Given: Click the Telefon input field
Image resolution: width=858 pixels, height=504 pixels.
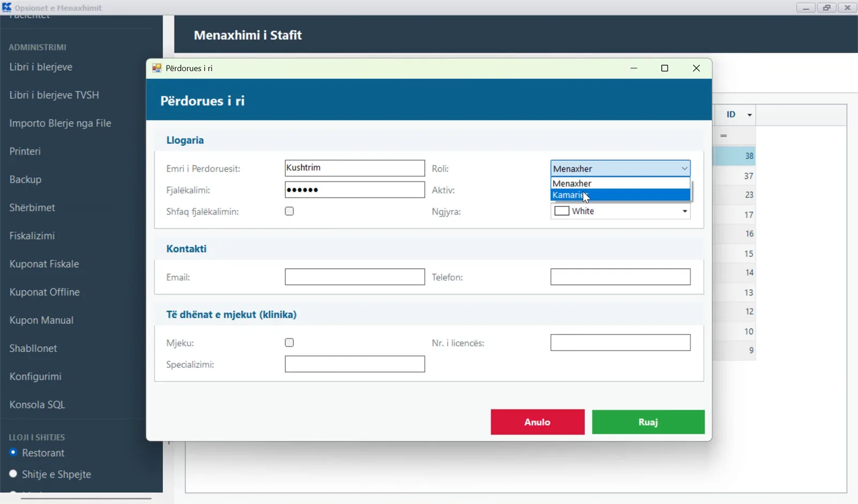Looking at the screenshot, I should [x=620, y=277].
